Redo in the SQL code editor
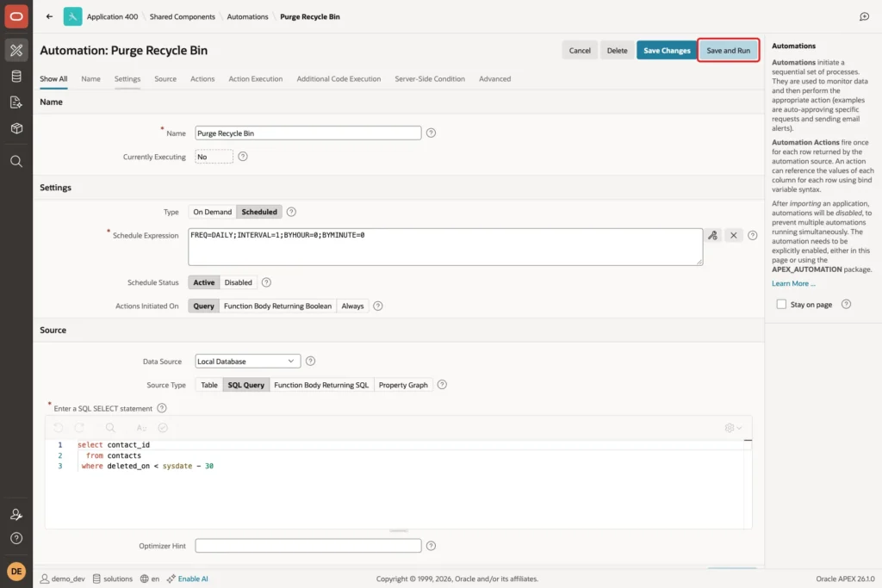882x588 pixels. [79, 428]
